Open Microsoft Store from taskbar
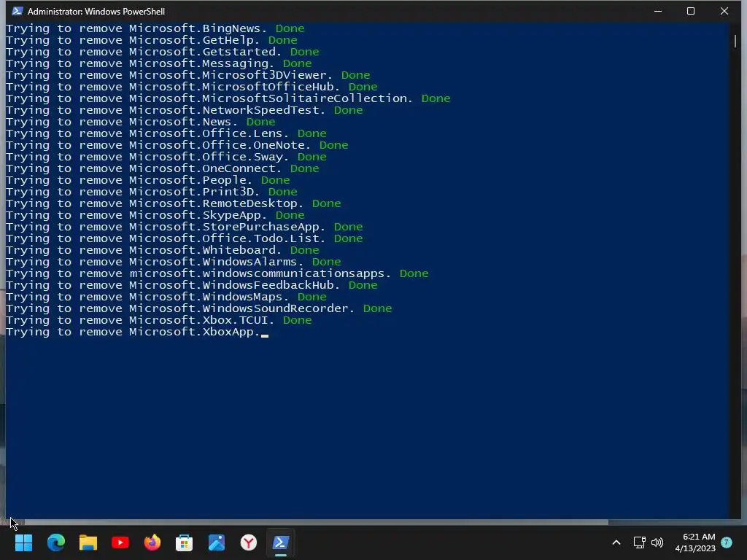Image resolution: width=747 pixels, height=560 pixels. [185, 542]
